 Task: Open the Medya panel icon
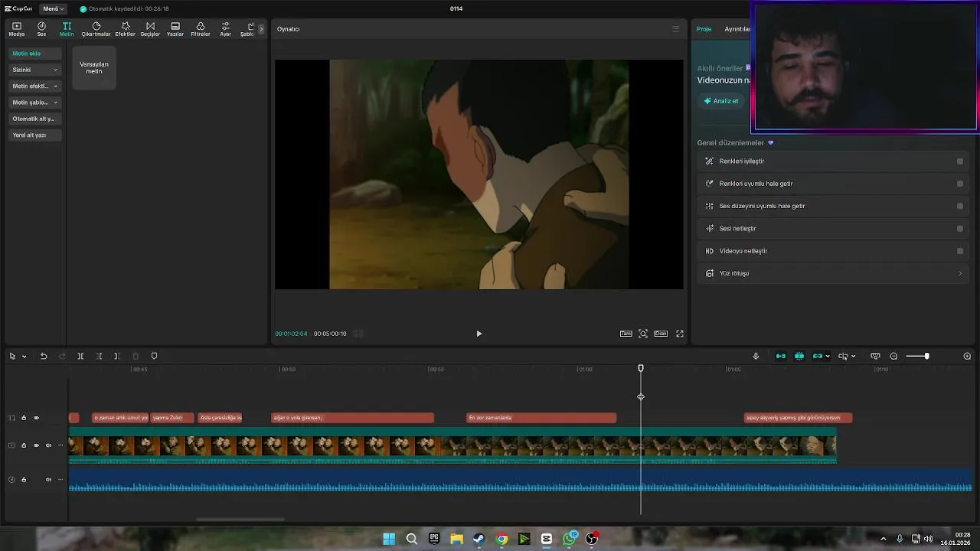point(16,29)
